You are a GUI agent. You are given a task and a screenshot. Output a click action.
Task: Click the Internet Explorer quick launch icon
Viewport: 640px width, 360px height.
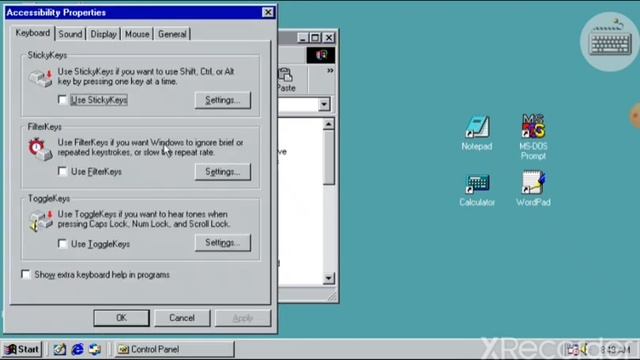77,349
